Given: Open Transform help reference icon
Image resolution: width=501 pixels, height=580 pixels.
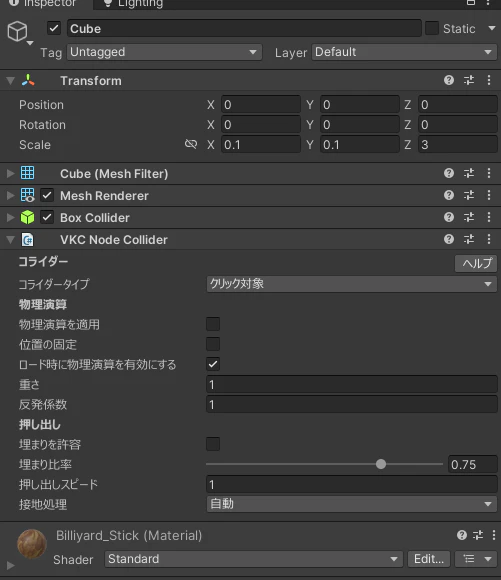Looking at the screenshot, I should pyautogui.click(x=449, y=80).
